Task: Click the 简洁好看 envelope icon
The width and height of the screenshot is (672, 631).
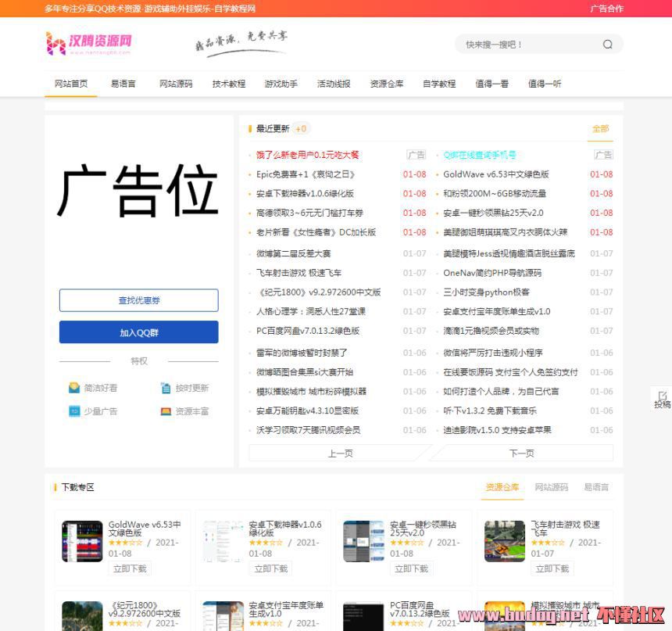Action: pyautogui.click(x=74, y=388)
